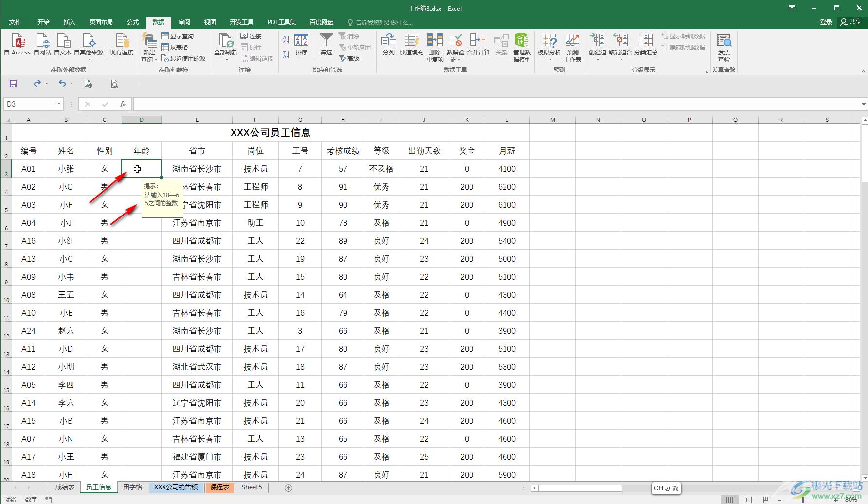
Task: Open the Sheet5 sheet tab
Action: [x=252, y=487]
